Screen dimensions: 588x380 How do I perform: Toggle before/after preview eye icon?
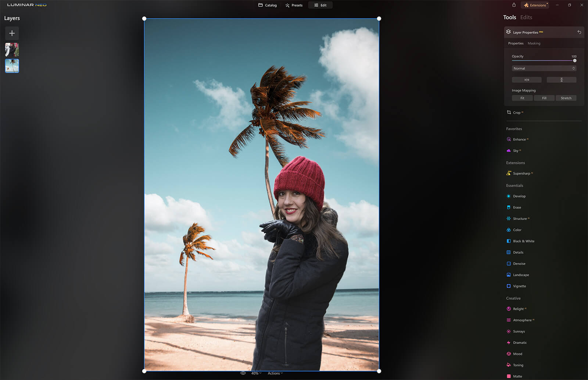coord(243,373)
